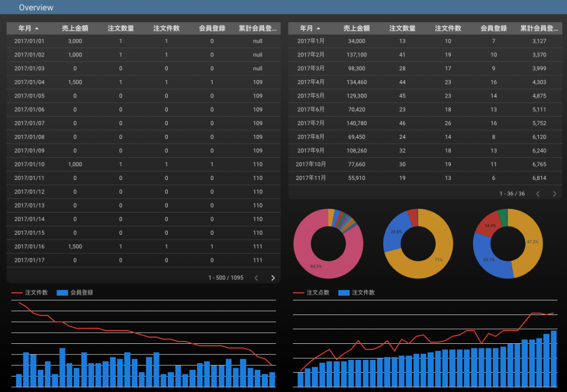Image resolution: width=567 pixels, height=392 pixels.
Task: Click sort arrow beside 年月 in daily table
Action: click(37, 28)
